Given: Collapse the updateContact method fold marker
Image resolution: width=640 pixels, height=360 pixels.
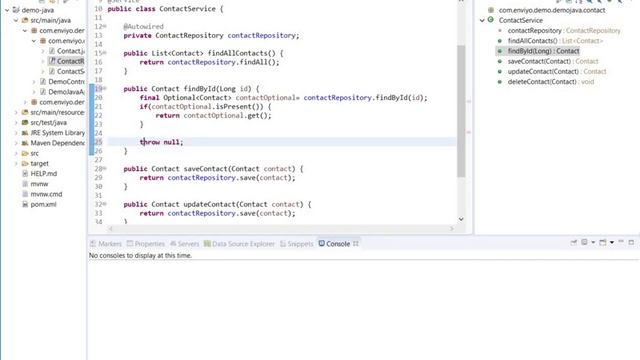Looking at the screenshot, I should (x=104, y=204).
